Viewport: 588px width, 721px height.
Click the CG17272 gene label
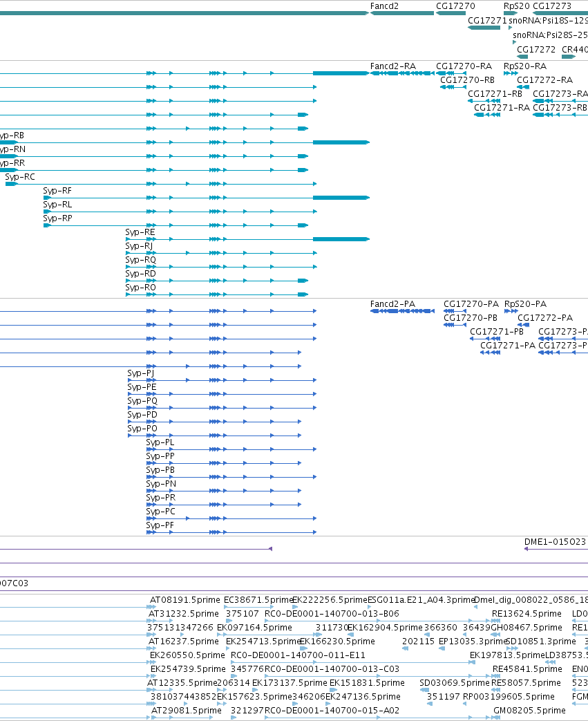coord(536,49)
